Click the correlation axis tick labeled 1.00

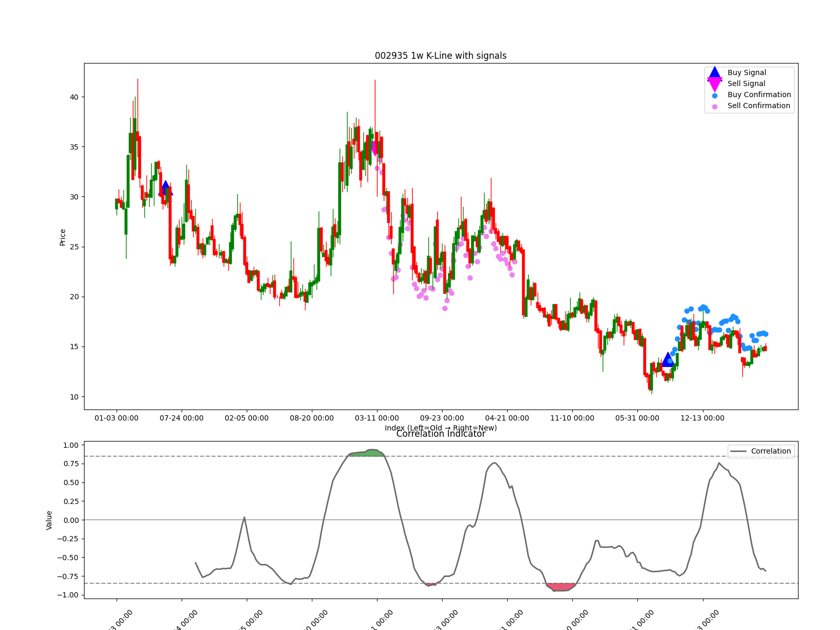(71, 445)
